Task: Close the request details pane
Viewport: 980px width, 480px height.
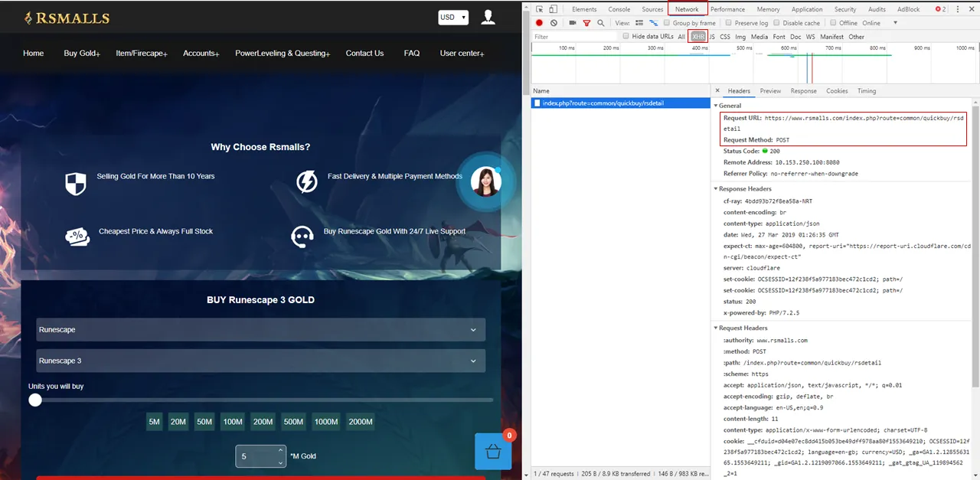Action: coord(717,91)
